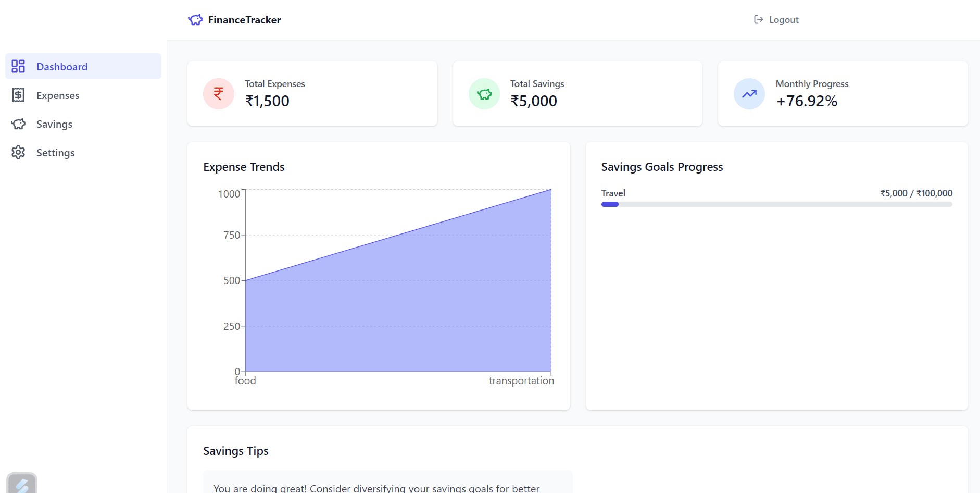Click the Travel goal label

[x=613, y=193]
